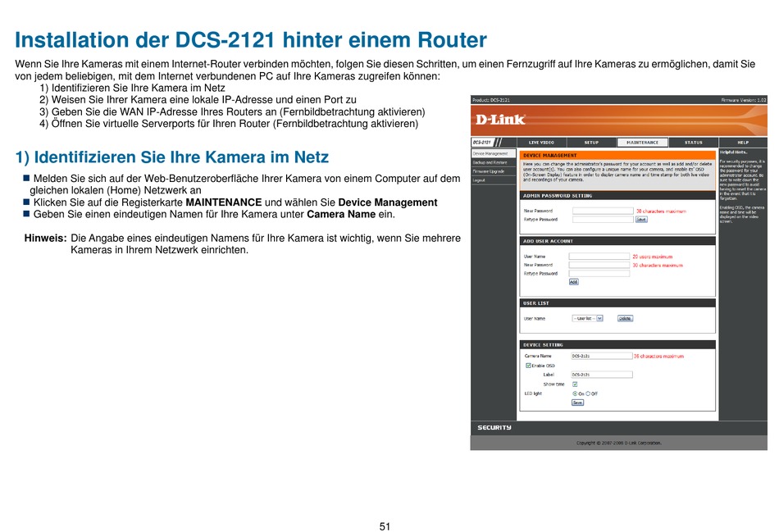The height and width of the screenshot is (532, 779).
Task: Focus the admin New Password field
Action: (x=603, y=211)
